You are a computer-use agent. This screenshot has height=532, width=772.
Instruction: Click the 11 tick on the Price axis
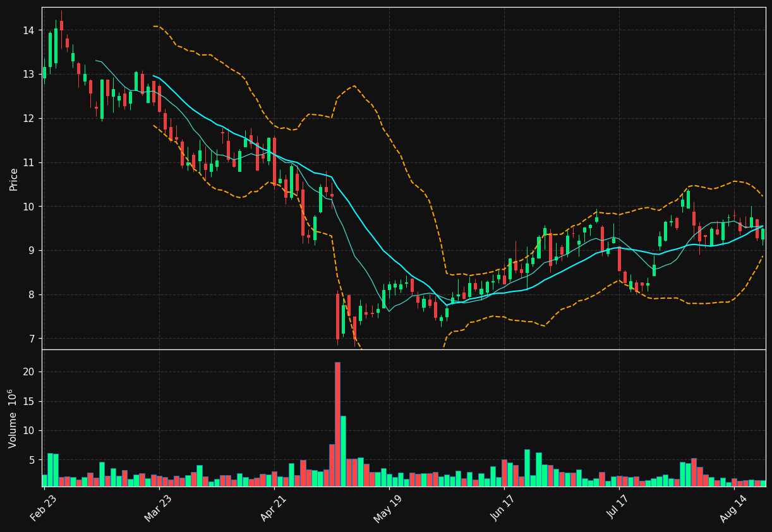(x=28, y=162)
